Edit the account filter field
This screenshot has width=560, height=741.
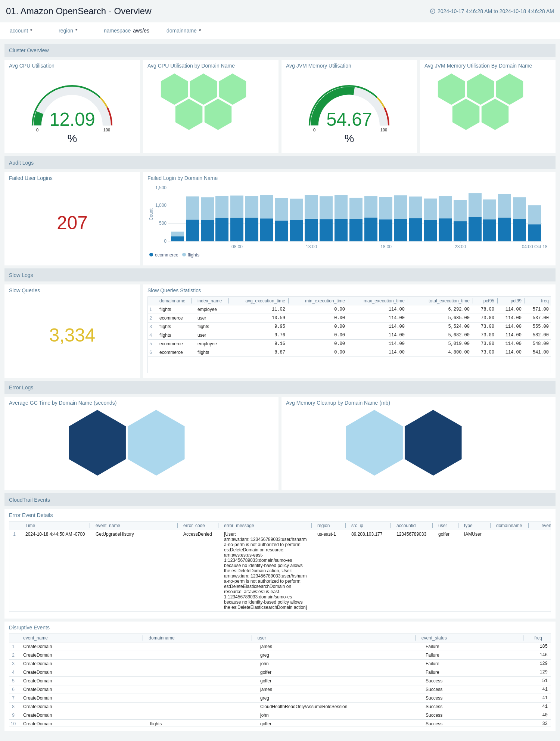pyautogui.click(x=39, y=31)
